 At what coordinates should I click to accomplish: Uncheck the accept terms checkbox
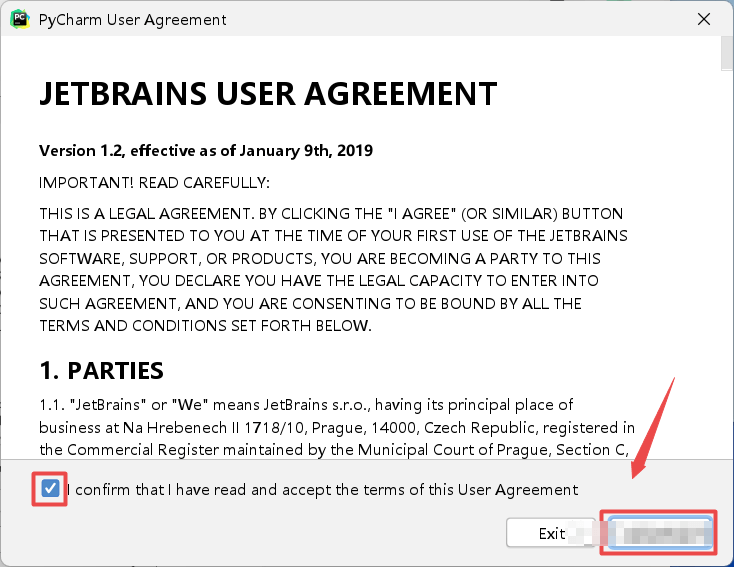click(x=50, y=489)
